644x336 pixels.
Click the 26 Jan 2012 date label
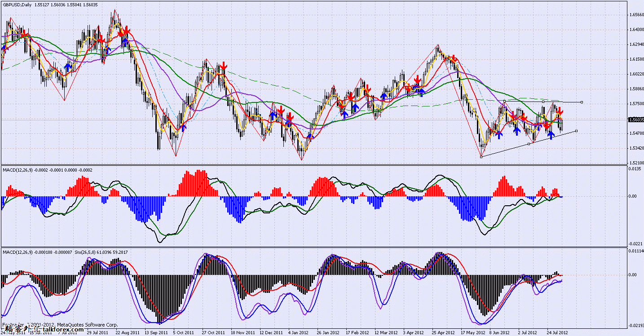(328, 333)
